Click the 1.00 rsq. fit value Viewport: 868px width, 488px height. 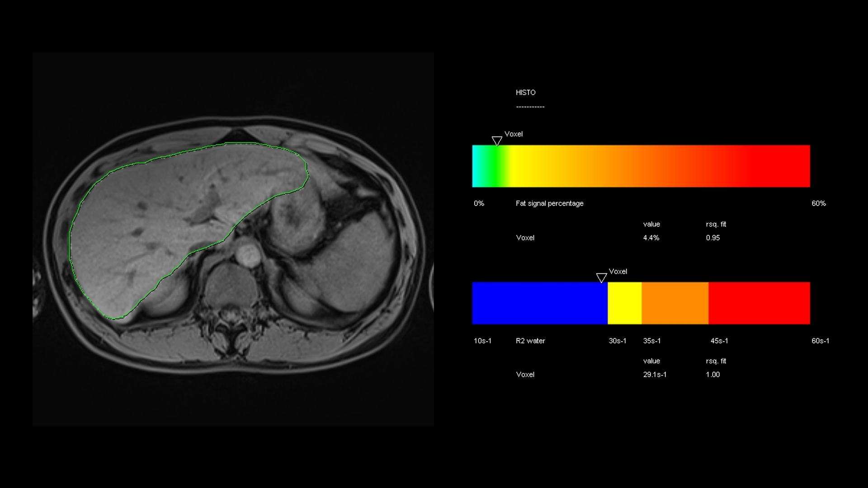pos(712,375)
